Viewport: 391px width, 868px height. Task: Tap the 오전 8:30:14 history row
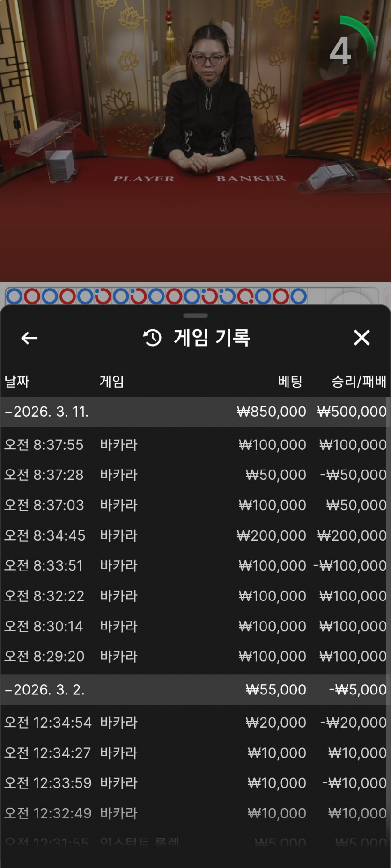[x=195, y=626]
